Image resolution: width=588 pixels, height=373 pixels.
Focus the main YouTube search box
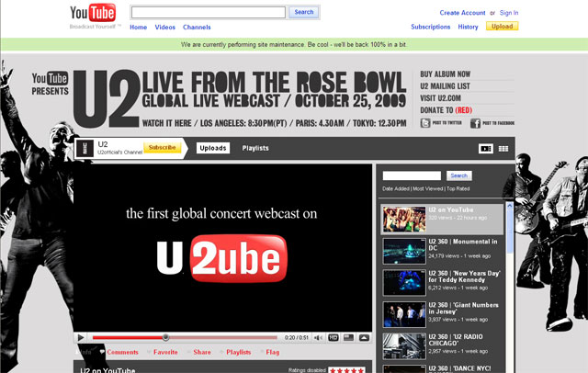[209, 12]
